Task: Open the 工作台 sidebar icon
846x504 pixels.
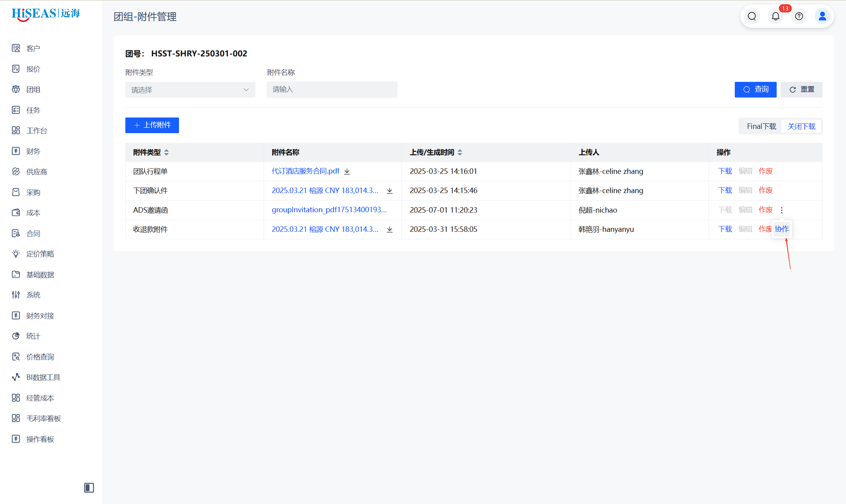Action: 16,130
